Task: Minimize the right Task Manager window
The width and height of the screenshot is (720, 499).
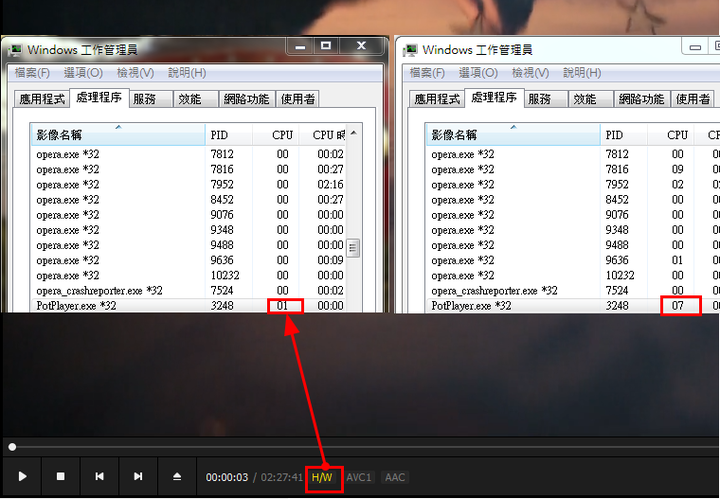Action: pos(695,46)
